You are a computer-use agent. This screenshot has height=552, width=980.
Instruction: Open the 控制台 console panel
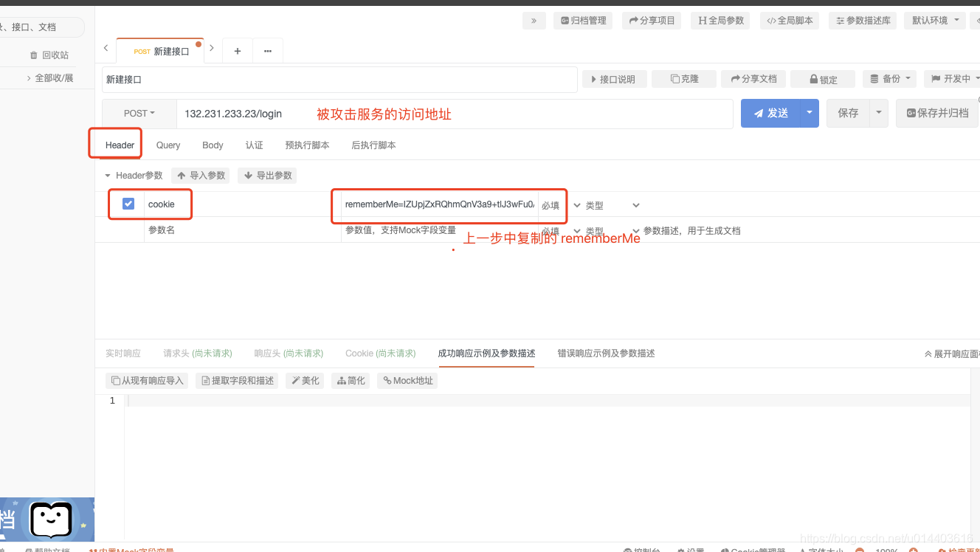(641, 550)
